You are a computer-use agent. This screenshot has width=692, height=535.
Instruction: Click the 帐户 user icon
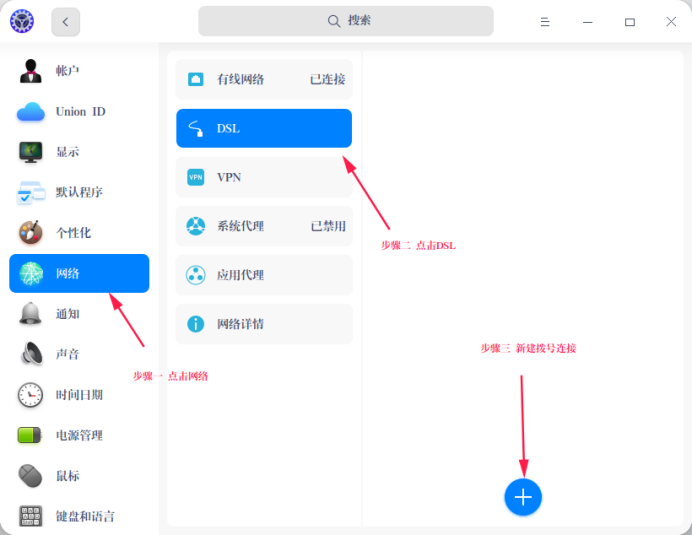[30, 71]
